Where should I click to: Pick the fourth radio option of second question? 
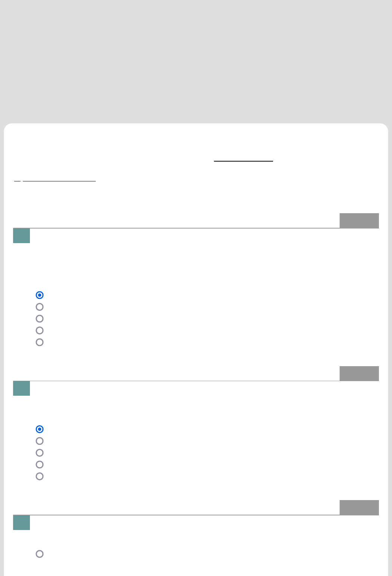(x=40, y=465)
